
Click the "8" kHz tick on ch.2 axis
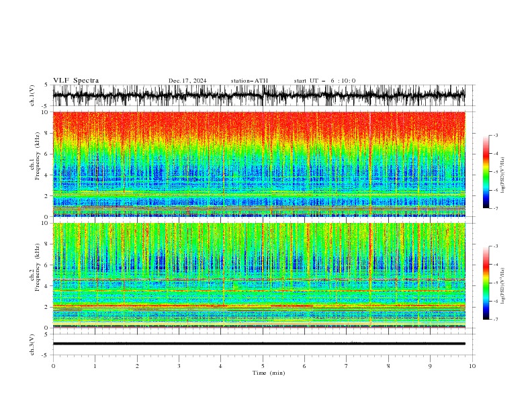tap(46, 244)
